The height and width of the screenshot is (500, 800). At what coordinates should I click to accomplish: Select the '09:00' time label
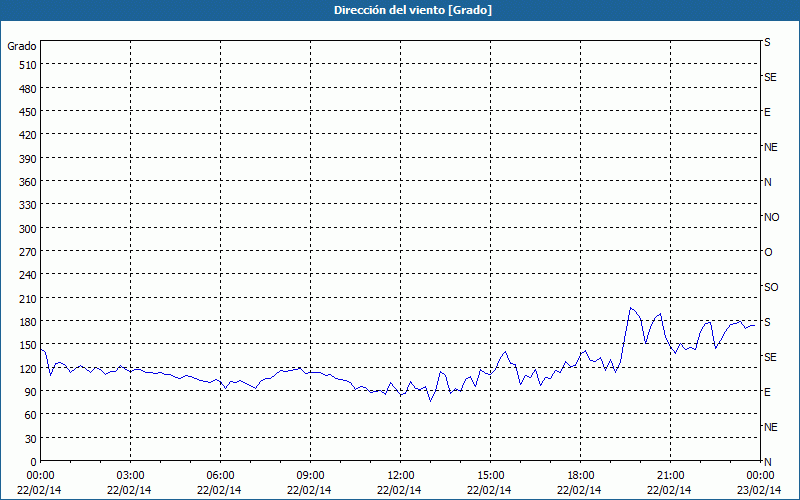click(310, 476)
